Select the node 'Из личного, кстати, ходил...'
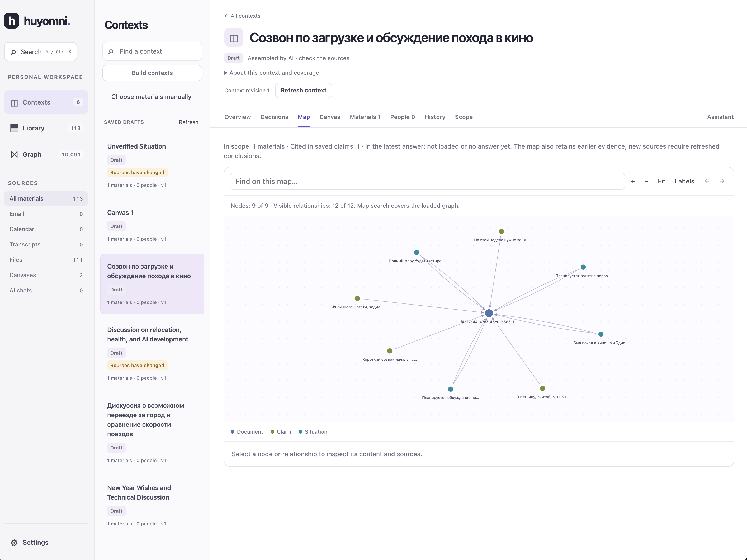Viewport: 747px width, 560px height. (x=357, y=298)
